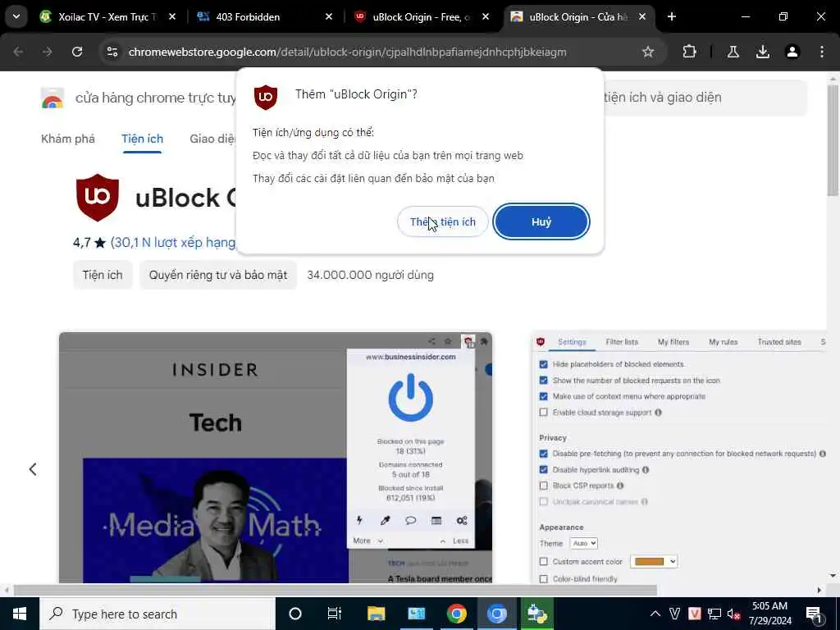Bookmark this page with the star
The height and width of the screenshot is (630, 840).
tap(648, 52)
